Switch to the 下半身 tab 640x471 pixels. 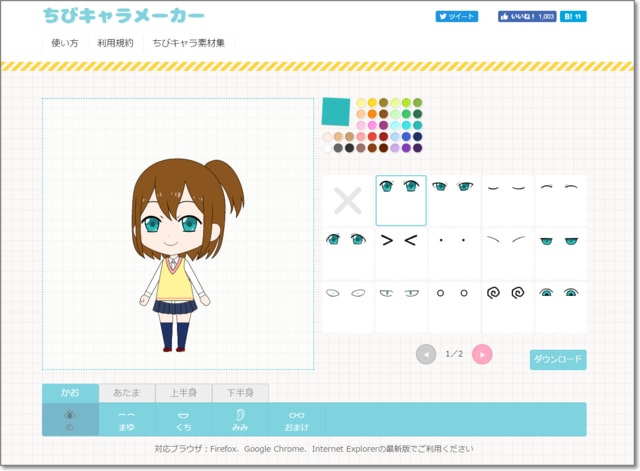[240, 393]
